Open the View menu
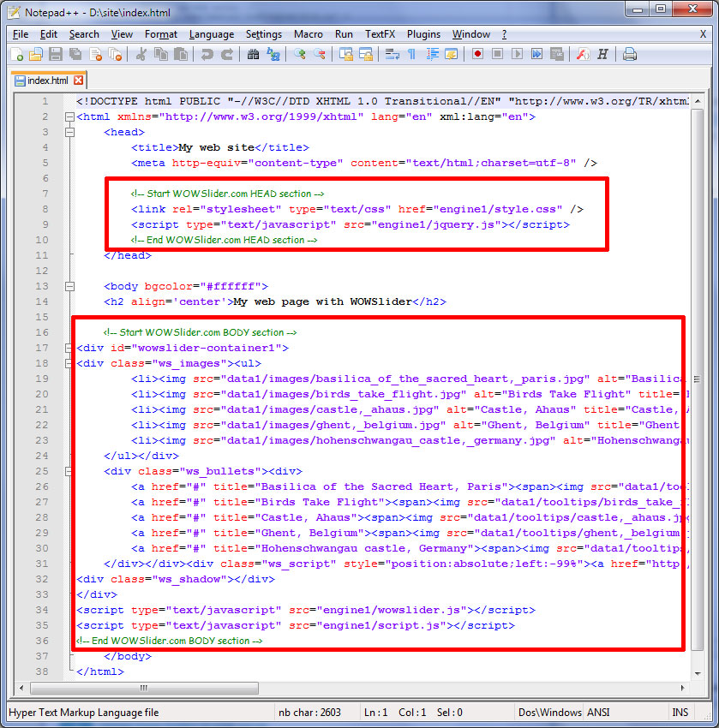 pos(122,34)
